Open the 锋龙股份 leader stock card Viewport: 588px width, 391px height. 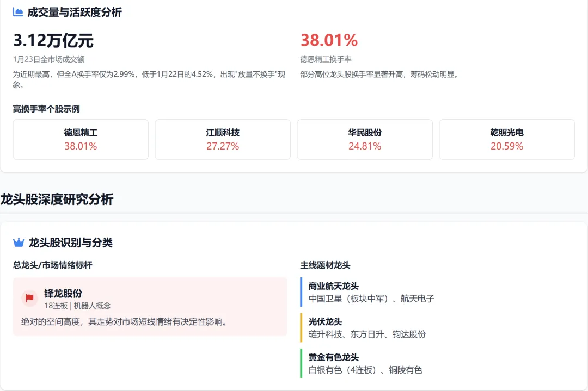click(x=150, y=306)
